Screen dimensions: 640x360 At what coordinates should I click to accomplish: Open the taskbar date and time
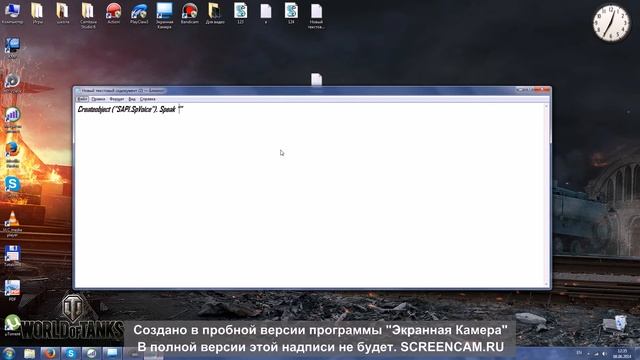(622, 353)
